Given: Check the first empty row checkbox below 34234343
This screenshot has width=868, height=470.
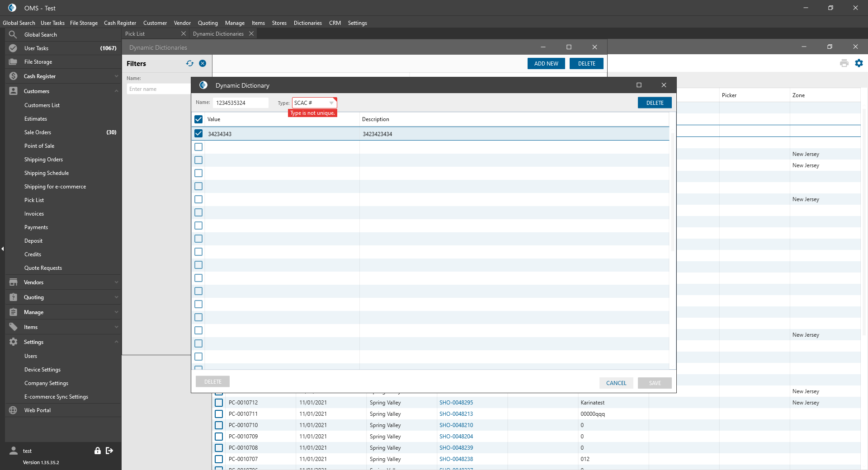Looking at the screenshot, I should coord(198,147).
